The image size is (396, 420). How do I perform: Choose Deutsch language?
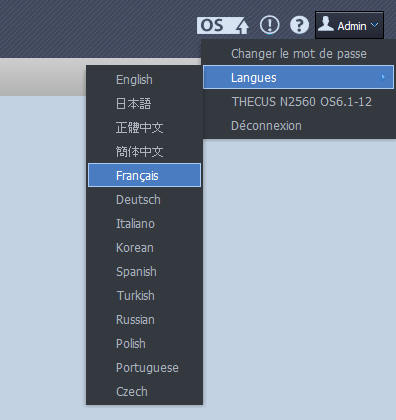(144, 200)
